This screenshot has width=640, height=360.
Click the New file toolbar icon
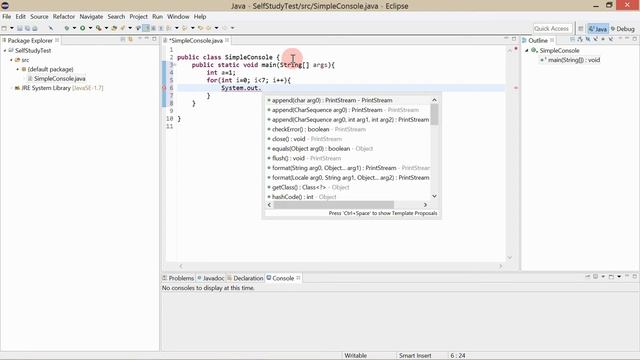click(x=4, y=28)
